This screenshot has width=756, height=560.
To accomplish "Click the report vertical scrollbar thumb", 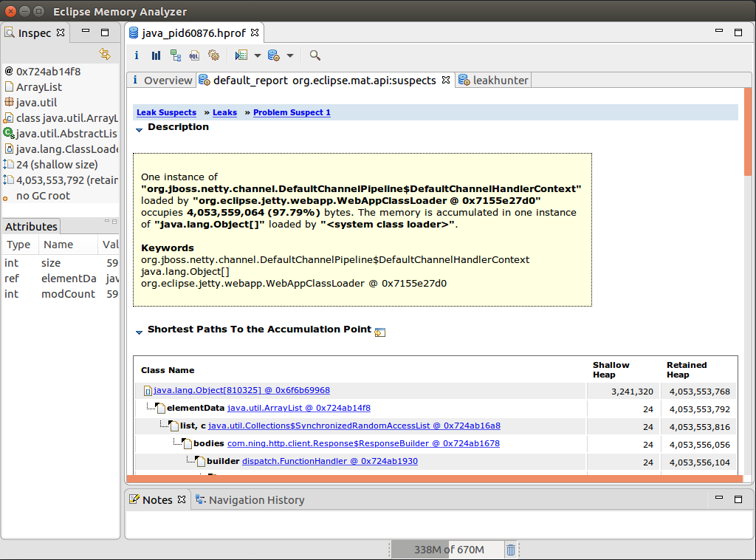I will tap(748, 132).
